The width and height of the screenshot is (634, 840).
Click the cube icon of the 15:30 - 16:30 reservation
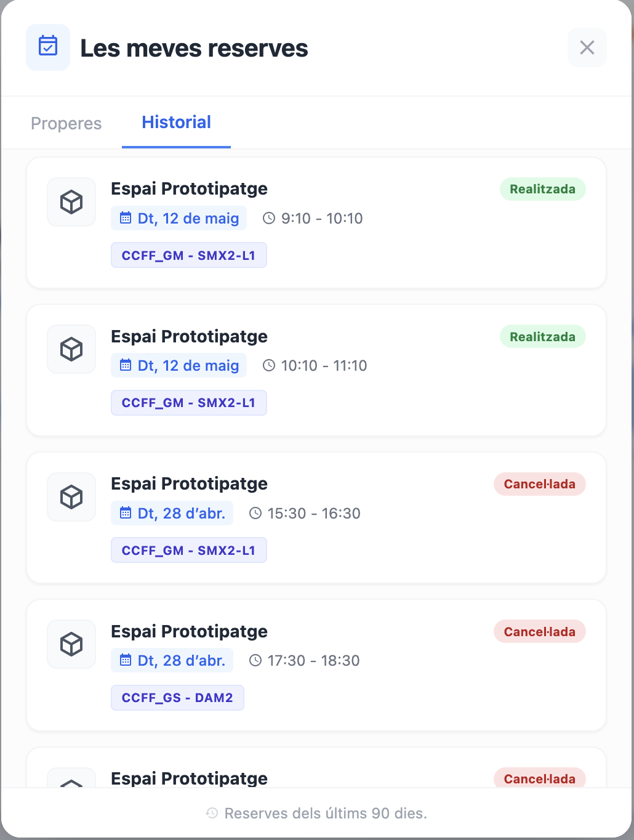71,497
